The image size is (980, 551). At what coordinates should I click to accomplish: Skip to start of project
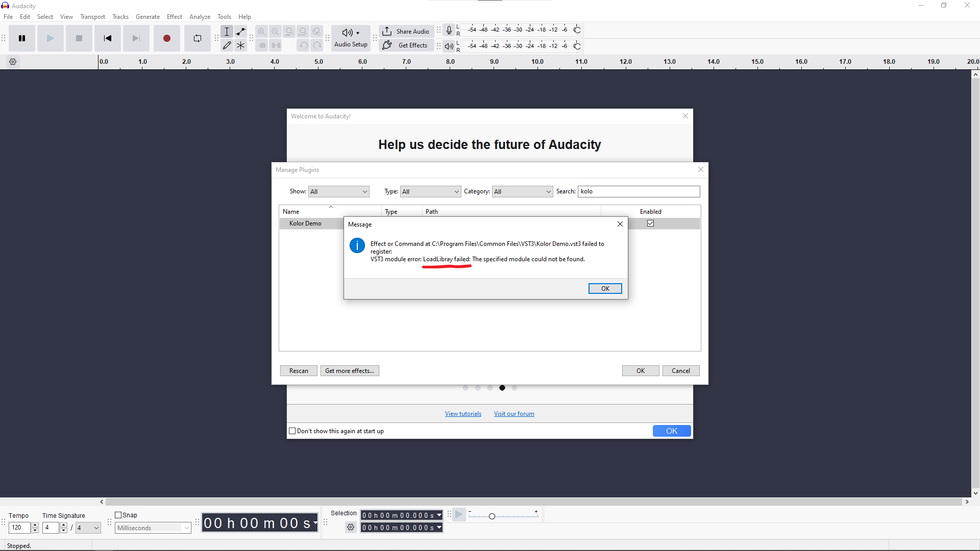click(x=108, y=38)
